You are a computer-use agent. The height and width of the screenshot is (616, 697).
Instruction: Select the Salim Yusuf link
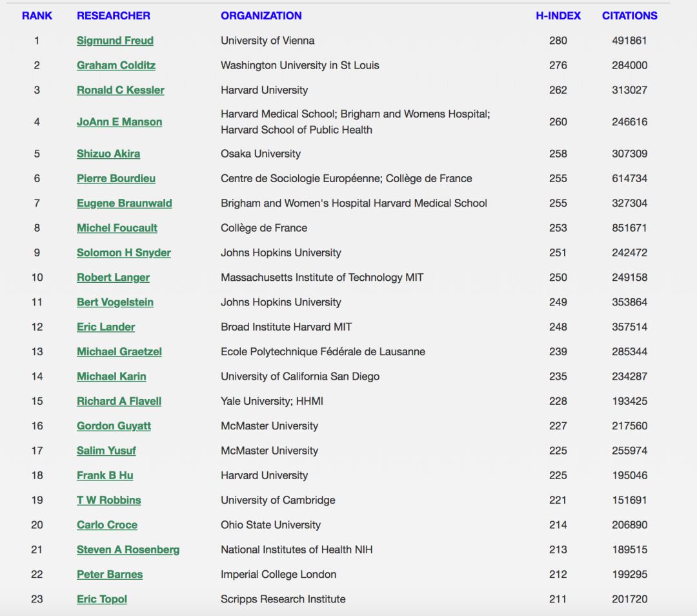click(x=106, y=451)
